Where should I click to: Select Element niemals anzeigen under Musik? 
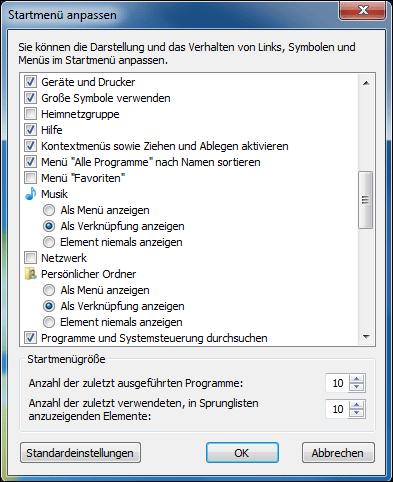[49, 242]
